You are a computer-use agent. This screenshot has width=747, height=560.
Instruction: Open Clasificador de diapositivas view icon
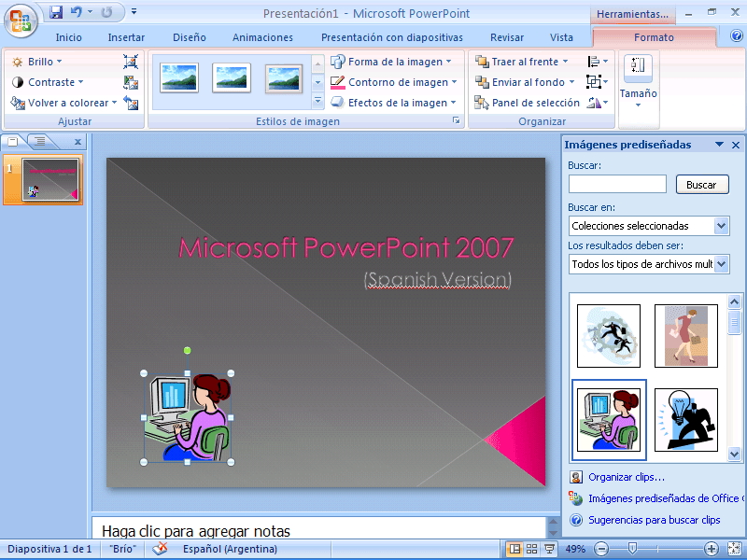pos(531,549)
